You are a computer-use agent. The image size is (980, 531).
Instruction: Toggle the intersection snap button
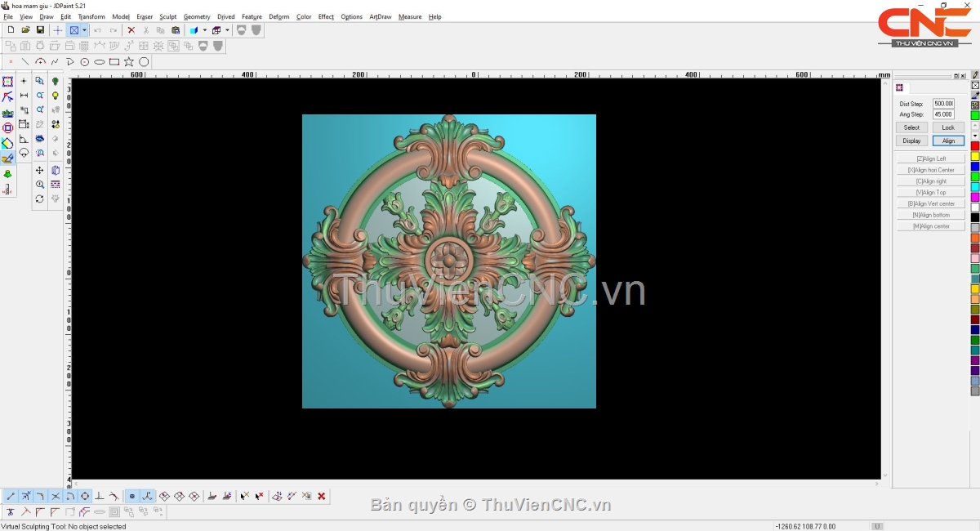56,496
